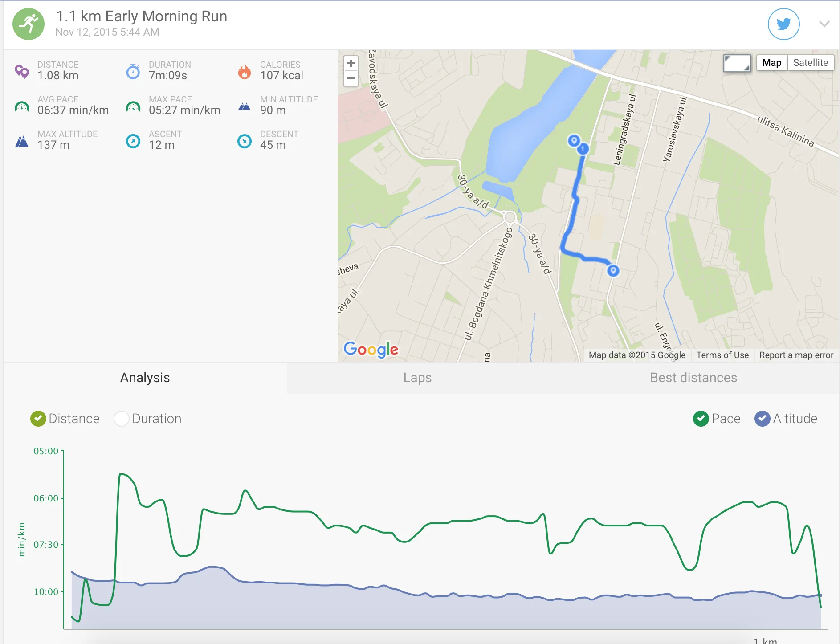Toggle the Altitude graph checkbox
This screenshot has width=840, height=644.
click(762, 419)
